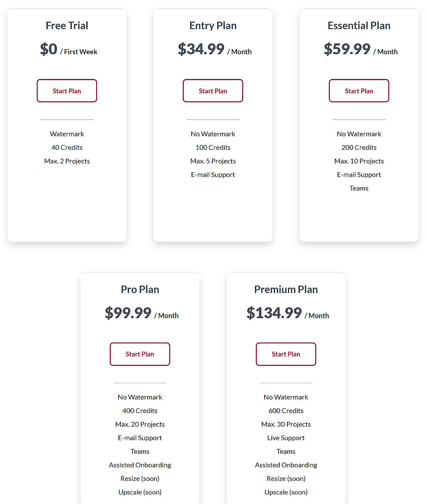Image resolution: width=427 pixels, height=504 pixels.
Task: Click the Free Trial heading
Action: [x=67, y=25]
